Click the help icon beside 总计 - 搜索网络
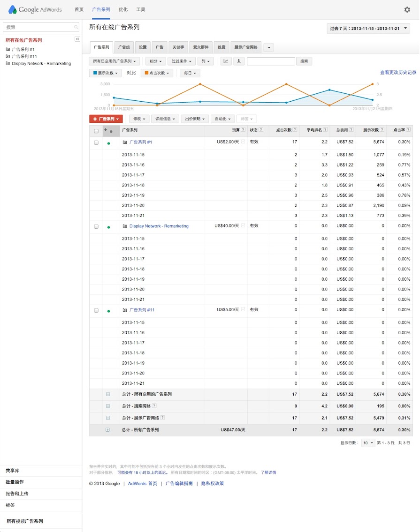The height and width of the screenshot is (532, 420). (x=154, y=406)
